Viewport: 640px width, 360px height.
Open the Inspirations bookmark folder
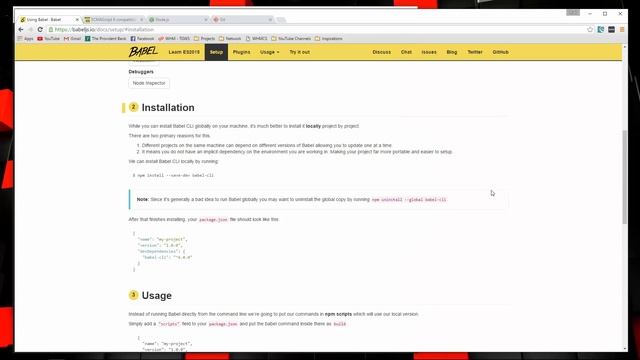pos(329,39)
